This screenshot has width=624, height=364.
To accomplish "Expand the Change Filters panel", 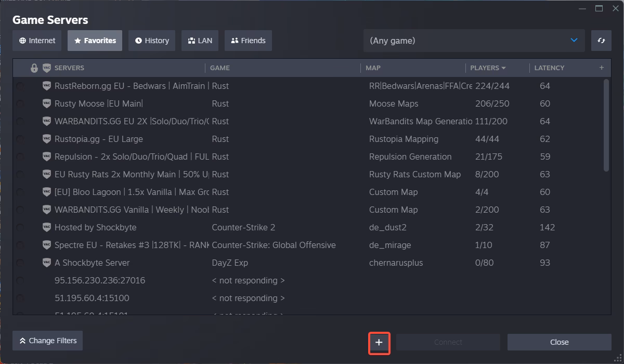I will pos(47,341).
